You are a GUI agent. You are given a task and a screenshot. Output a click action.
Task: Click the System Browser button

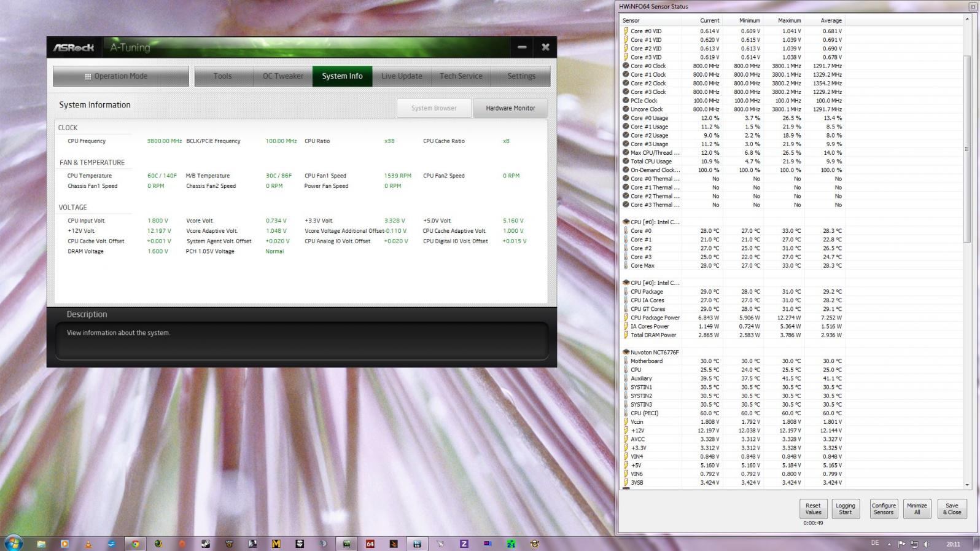pyautogui.click(x=434, y=108)
